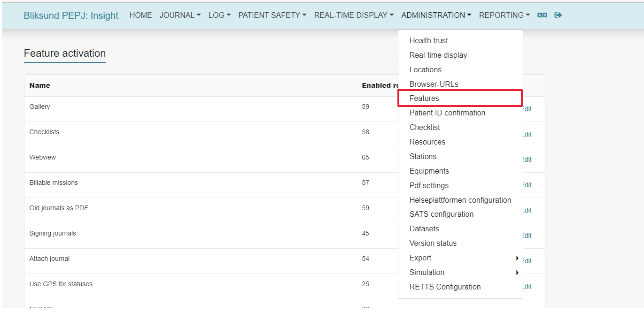Open Patient ID confirmation entry
This screenshot has width=644, height=312.
460,113
